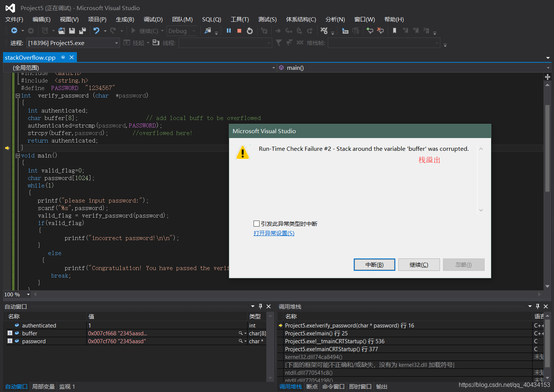
Task: Pin the 自动窗口 panel
Action: coord(261,306)
